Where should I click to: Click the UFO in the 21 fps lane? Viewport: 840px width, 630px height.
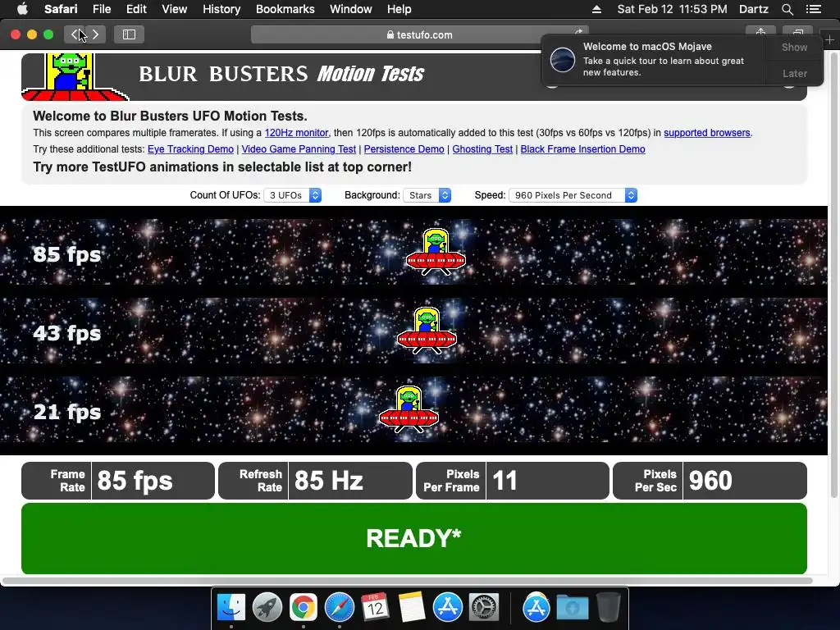point(409,410)
